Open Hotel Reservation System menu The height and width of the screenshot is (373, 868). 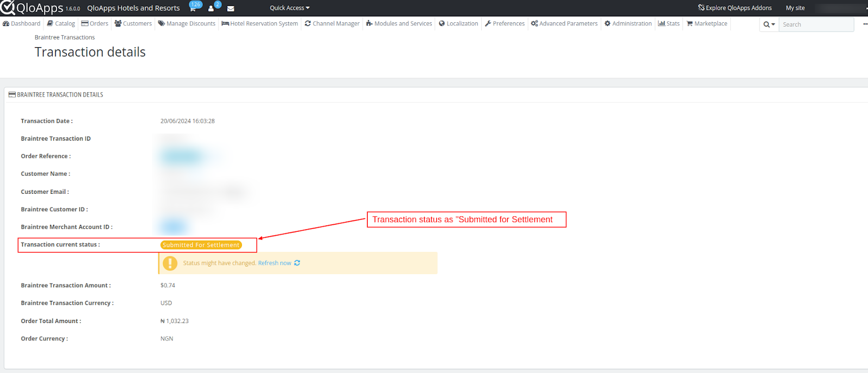pos(260,24)
